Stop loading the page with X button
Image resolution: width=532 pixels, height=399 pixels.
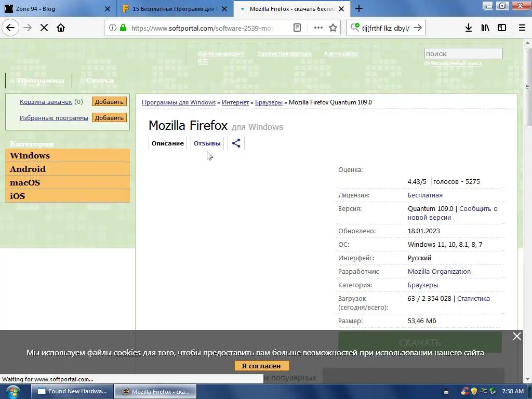44,28
